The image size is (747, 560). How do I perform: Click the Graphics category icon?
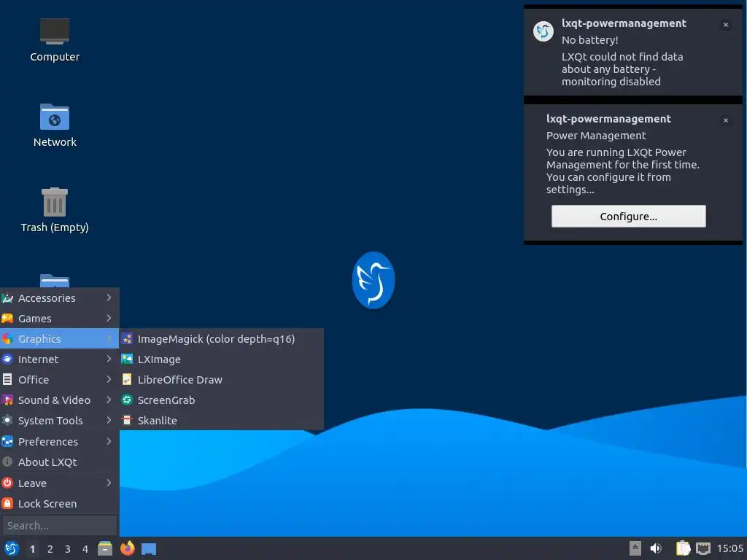coord(7,339)
